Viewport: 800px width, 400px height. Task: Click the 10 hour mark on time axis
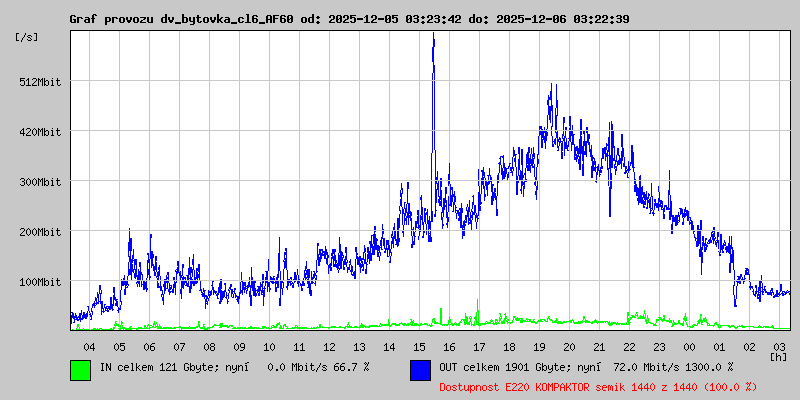click(x=269, y=346)
